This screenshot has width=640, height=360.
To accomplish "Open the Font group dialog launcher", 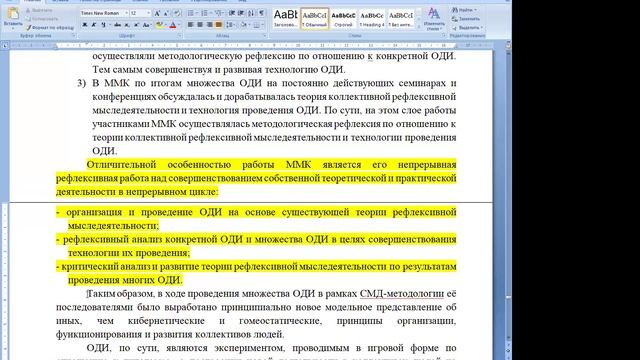I will [x=180, y=36].
